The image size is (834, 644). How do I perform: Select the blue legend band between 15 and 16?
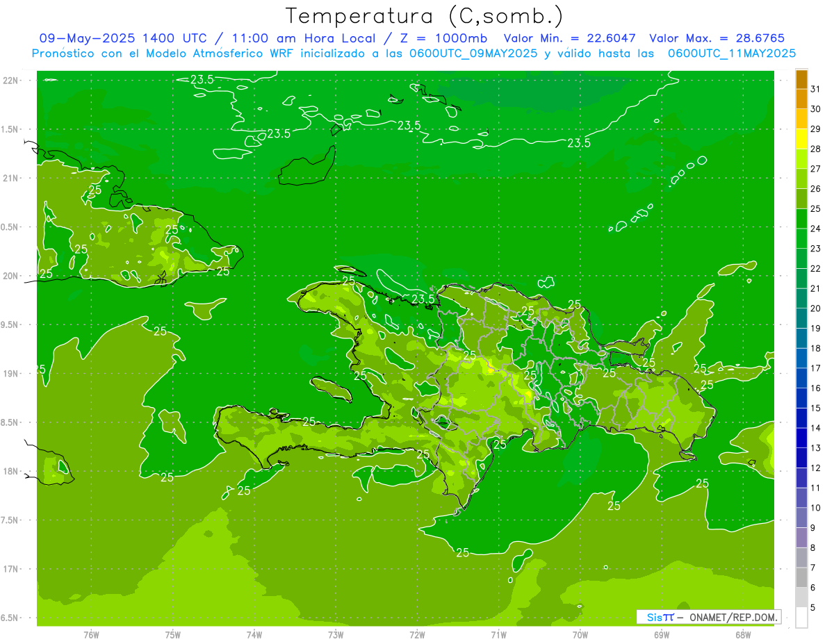coord(801,399)
